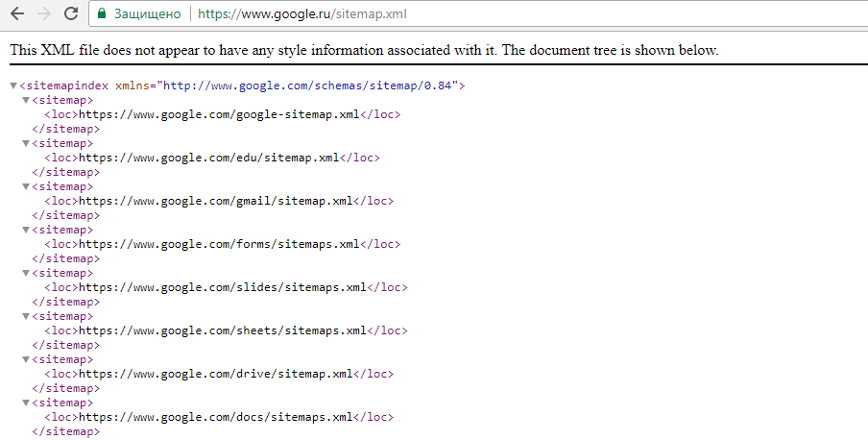Collapse the drive sitemap entry triangle

pos(26,359)
